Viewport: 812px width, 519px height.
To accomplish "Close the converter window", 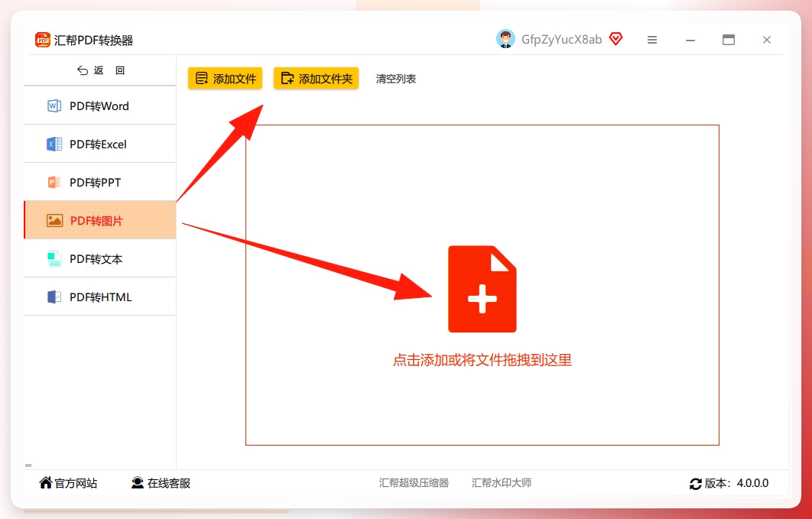I will 767,40.
